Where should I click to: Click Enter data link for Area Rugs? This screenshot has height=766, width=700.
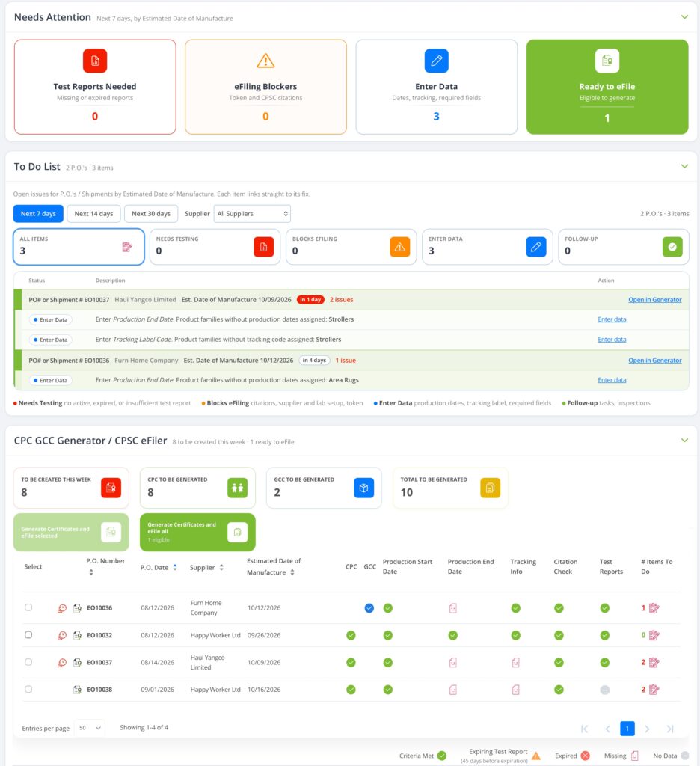click(612, 380)
